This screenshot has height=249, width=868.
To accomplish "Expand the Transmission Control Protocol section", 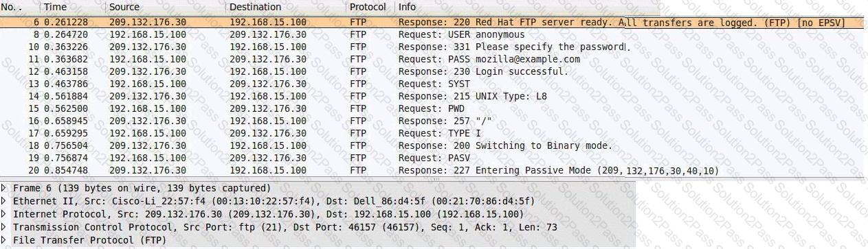I will [x=5, y=227].
